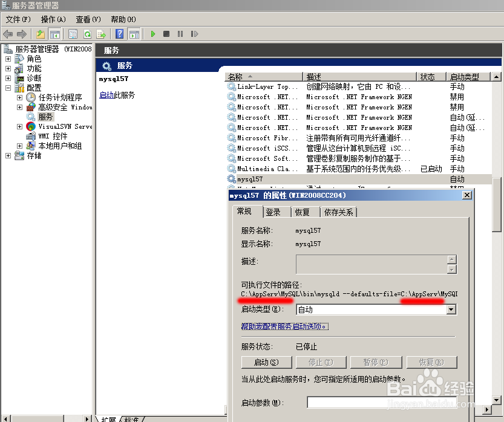Click the 服务 gear icon in the tree

click(x=30, y=115)
